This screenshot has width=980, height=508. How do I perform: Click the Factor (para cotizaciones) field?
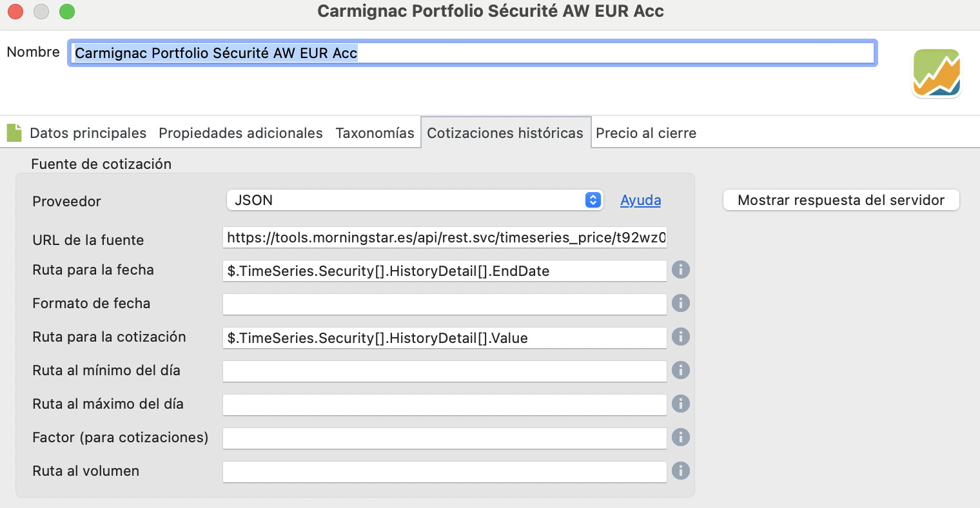(444, 438)
